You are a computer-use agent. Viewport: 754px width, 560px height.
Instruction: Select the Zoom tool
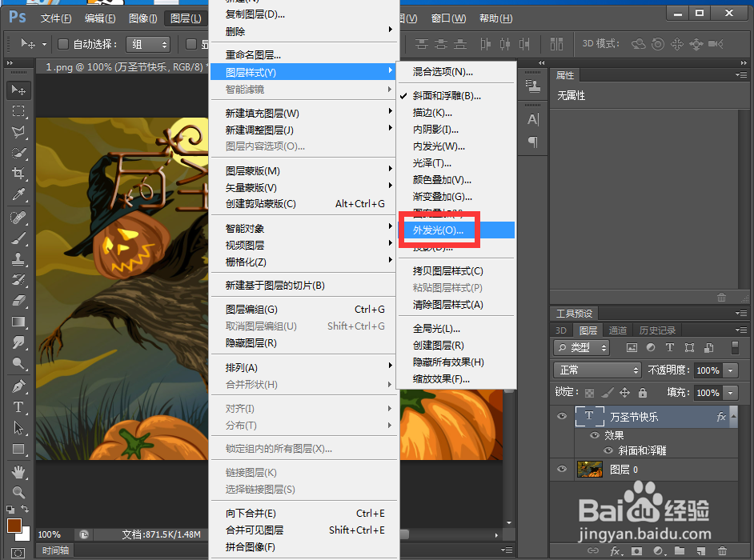click(18, 493)
